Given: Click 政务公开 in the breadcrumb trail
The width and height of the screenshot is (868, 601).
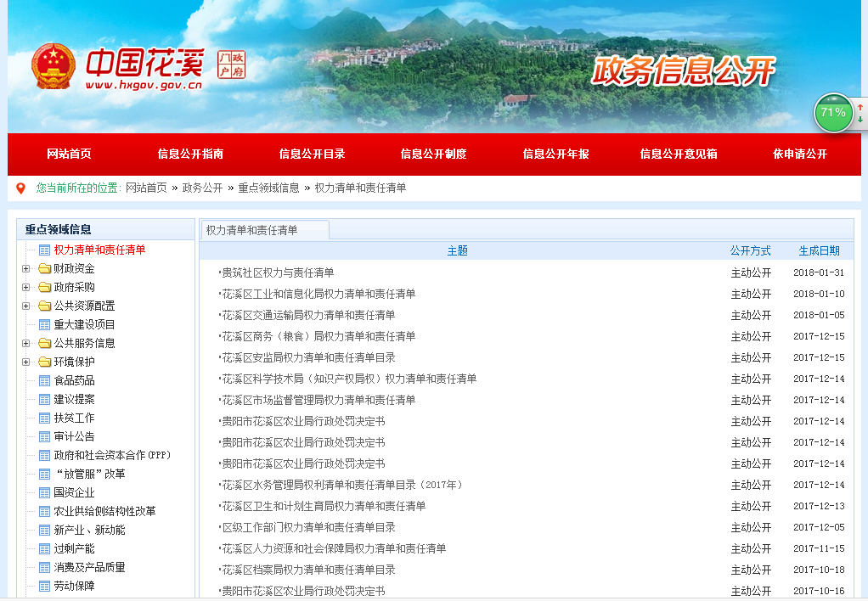Looking at the screenshot, I should tap(202, 188).
